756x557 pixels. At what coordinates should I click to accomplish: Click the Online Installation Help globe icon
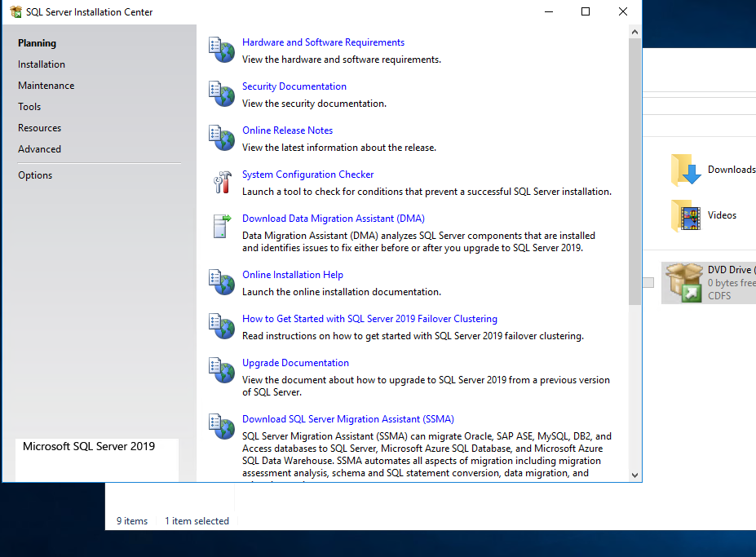(221, 282)
